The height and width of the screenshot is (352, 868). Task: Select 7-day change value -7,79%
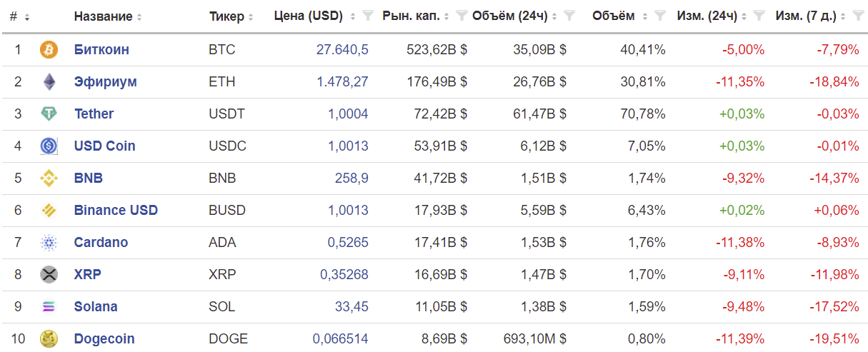(838, 50)
